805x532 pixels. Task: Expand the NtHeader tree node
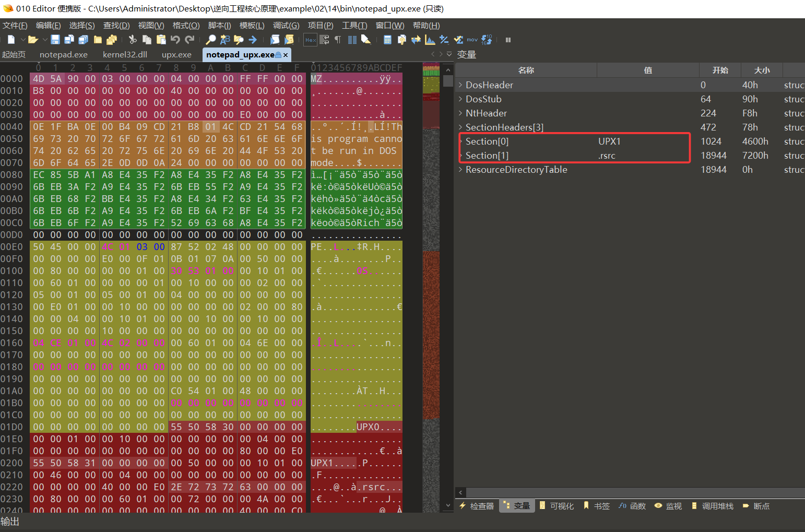pos(460,113)
